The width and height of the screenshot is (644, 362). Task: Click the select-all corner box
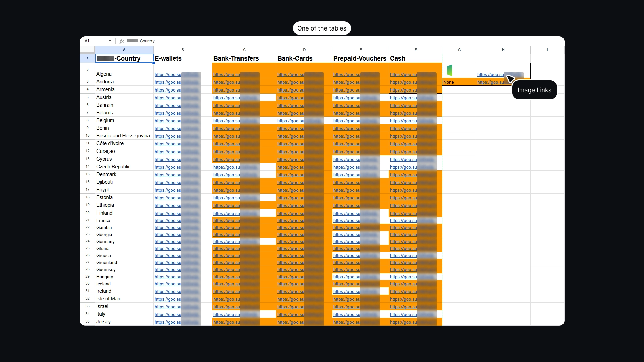pos(87,50)
